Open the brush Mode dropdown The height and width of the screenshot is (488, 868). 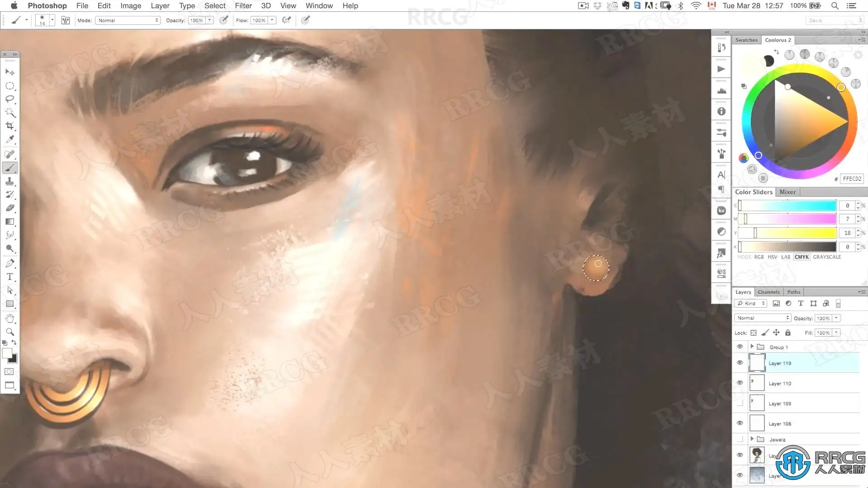[x=127, y=20]
